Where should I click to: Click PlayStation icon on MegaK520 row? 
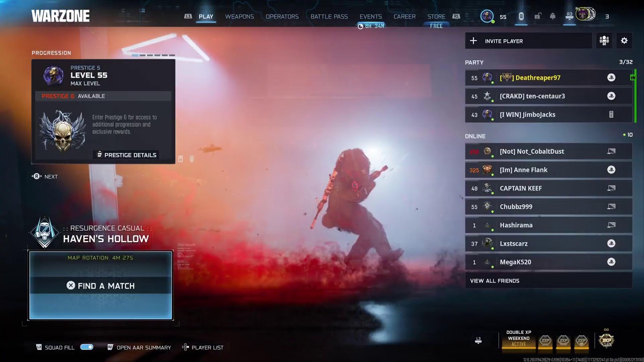[x=611, y=262]
